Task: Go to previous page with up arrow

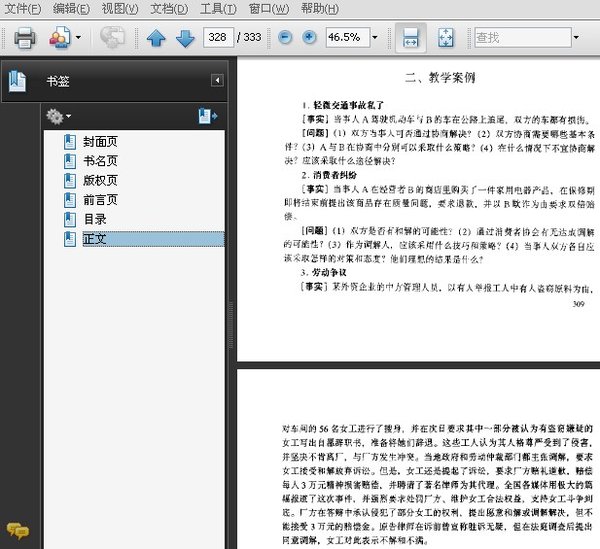Action: coord(156,38)
